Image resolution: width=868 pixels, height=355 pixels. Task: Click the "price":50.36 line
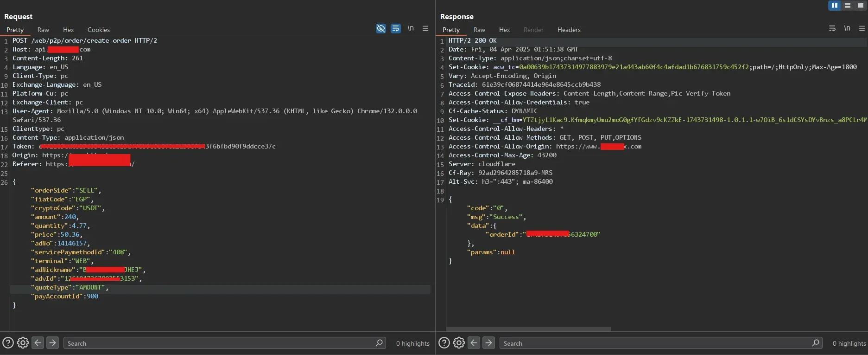click(x=57, y=234)
